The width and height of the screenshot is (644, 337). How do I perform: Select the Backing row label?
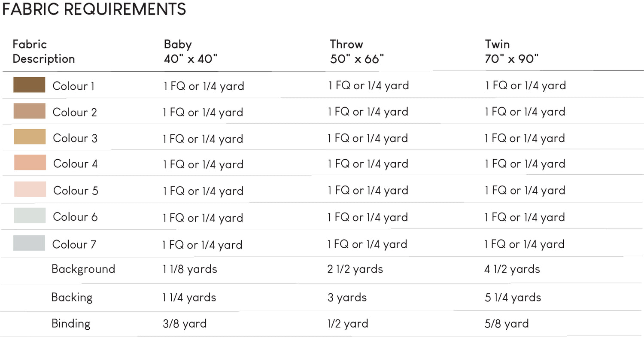pos(72,297)
